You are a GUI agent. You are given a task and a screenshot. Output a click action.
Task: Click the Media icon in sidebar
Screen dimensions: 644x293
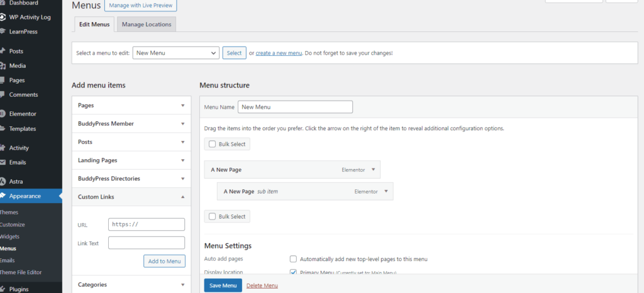[3, 65]
